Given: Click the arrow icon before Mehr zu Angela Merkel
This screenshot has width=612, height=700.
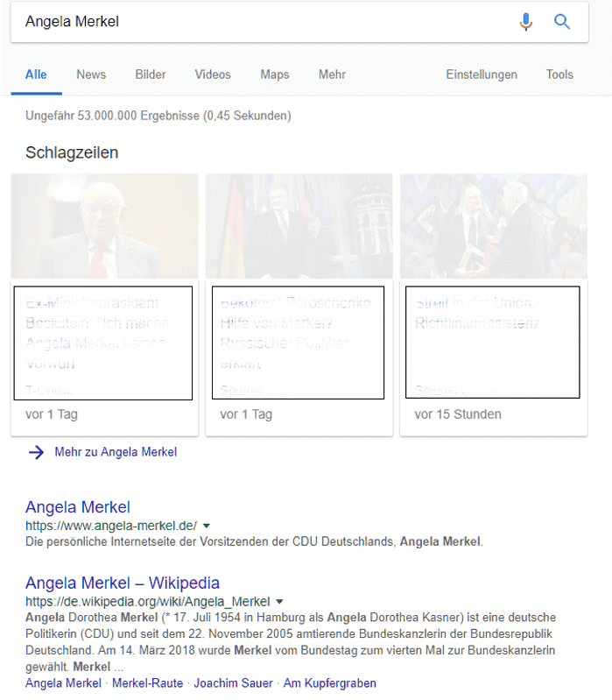Looking at the screenshot, I should click(37, 452).
